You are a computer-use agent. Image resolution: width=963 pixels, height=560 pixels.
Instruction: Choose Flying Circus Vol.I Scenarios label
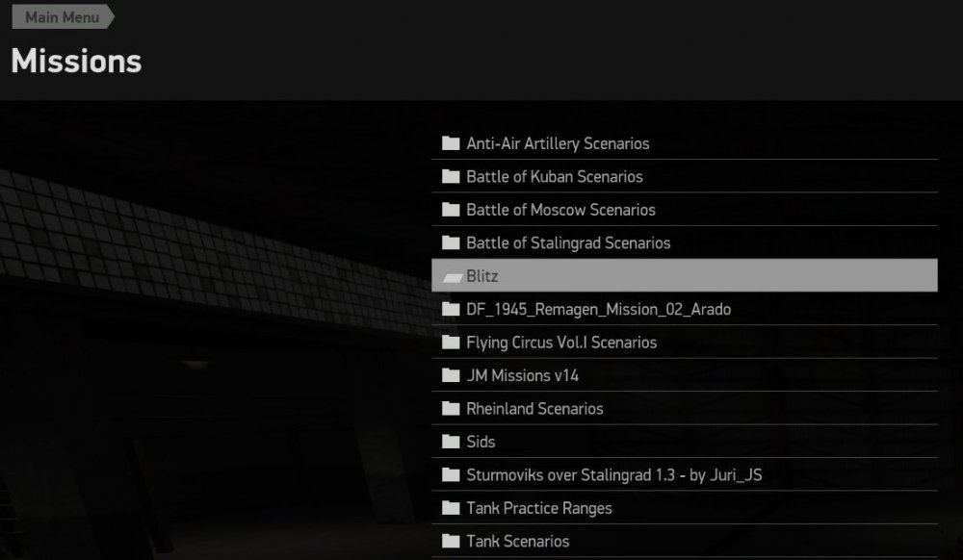561,343
